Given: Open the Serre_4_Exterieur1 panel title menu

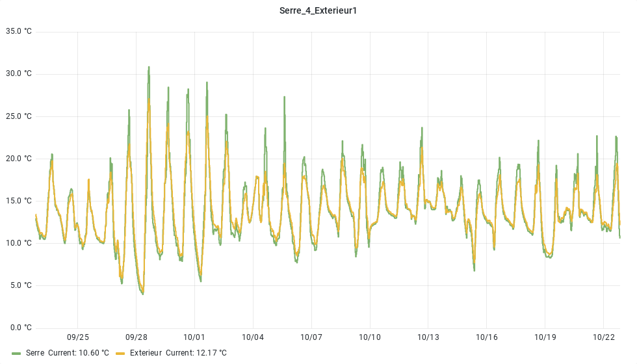Looking at the screenshot, I should tap(318, 10).
